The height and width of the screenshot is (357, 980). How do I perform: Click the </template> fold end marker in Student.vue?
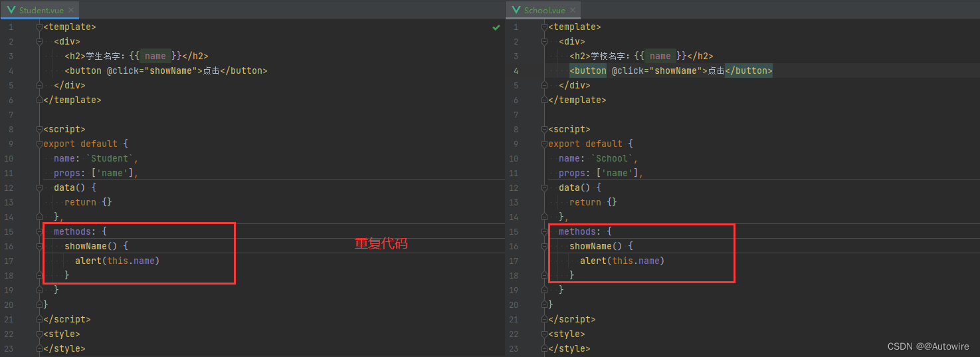[40, 100]
